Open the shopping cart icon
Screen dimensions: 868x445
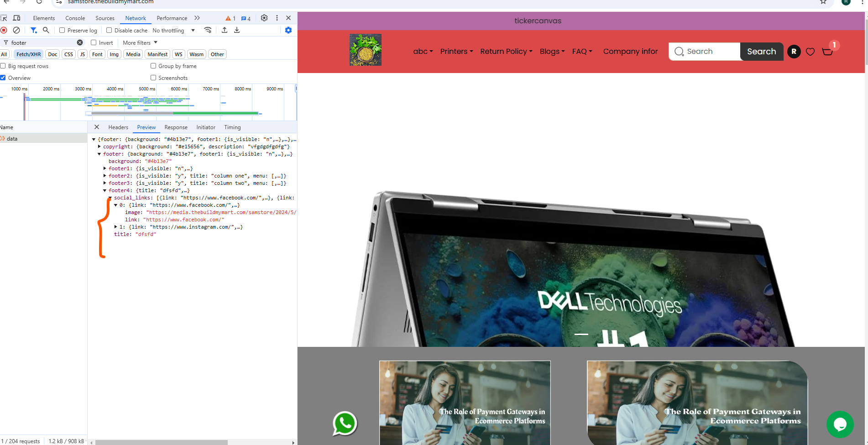point(827,52)
